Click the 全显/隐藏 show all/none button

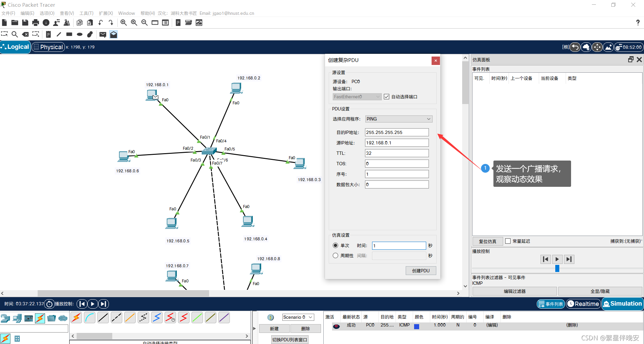click(600, 291)
